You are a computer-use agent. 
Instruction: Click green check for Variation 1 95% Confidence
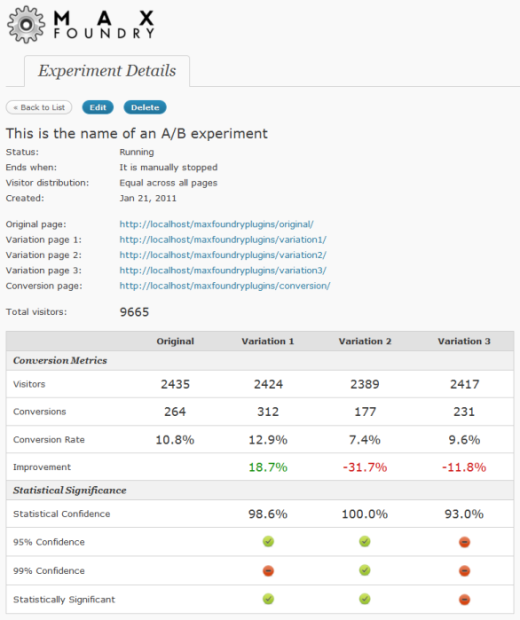[268, 541]
